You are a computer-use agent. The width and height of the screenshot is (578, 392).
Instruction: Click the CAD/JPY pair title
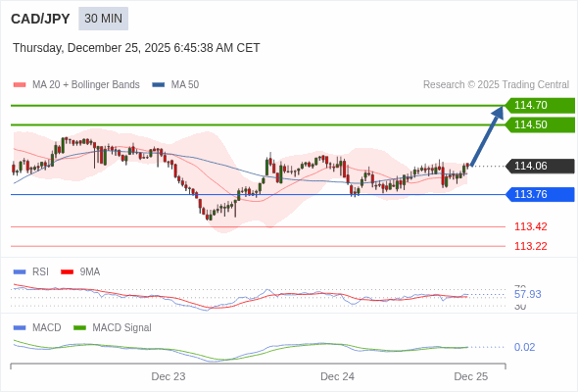[40, 19]
